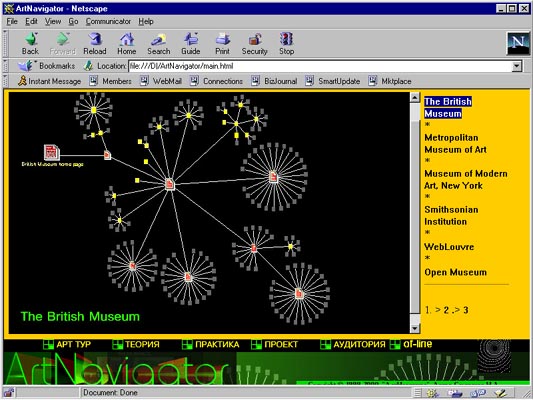Open the SmartUpdate toolbar bookmark
Image resolution: width=533 pixels, height=400 pixels.
click(333, 81)
